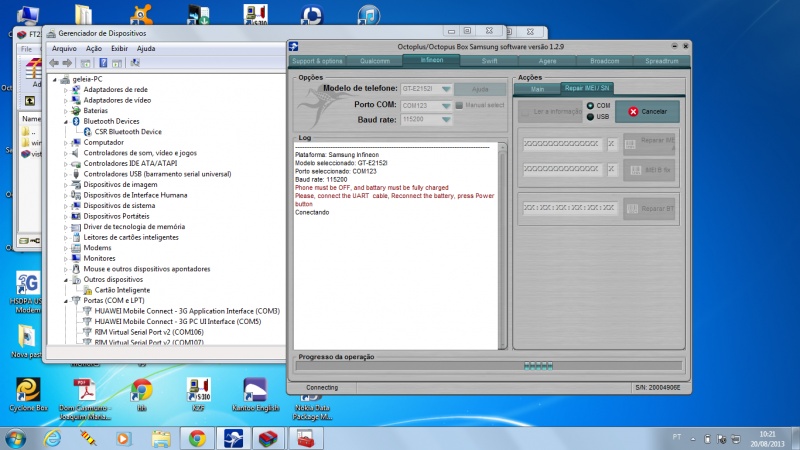800x450 pixels.
Task: Collapse the Bluetooth Devices tree node
Action: click(x=66, y=121)
